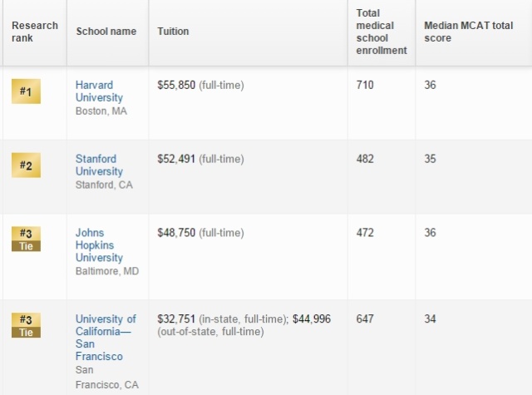Click the gold #1 rank badge
The height and width of the screenshot is (395, 532).
tap(25, 91)
